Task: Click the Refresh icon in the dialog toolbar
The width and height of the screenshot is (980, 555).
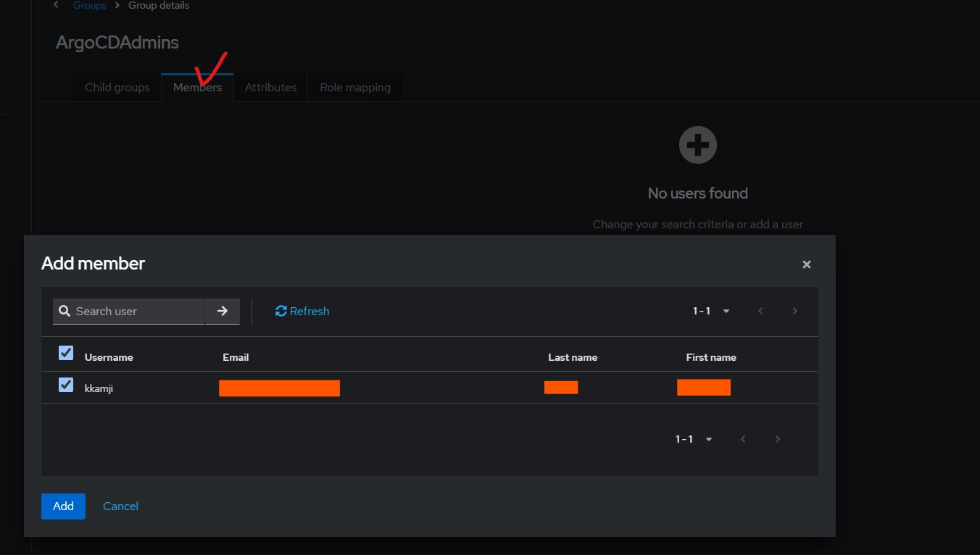Action: [x=281, y=311]
